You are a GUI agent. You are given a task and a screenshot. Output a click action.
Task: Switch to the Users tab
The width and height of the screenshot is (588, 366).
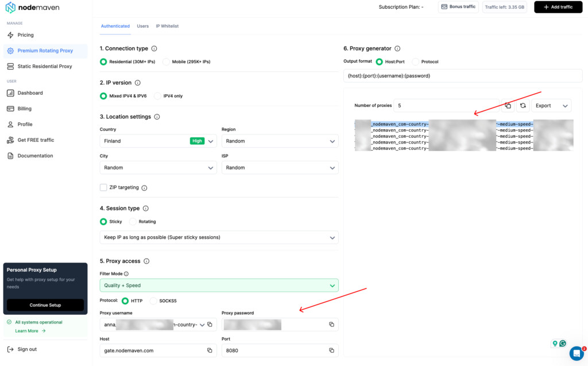142,26
